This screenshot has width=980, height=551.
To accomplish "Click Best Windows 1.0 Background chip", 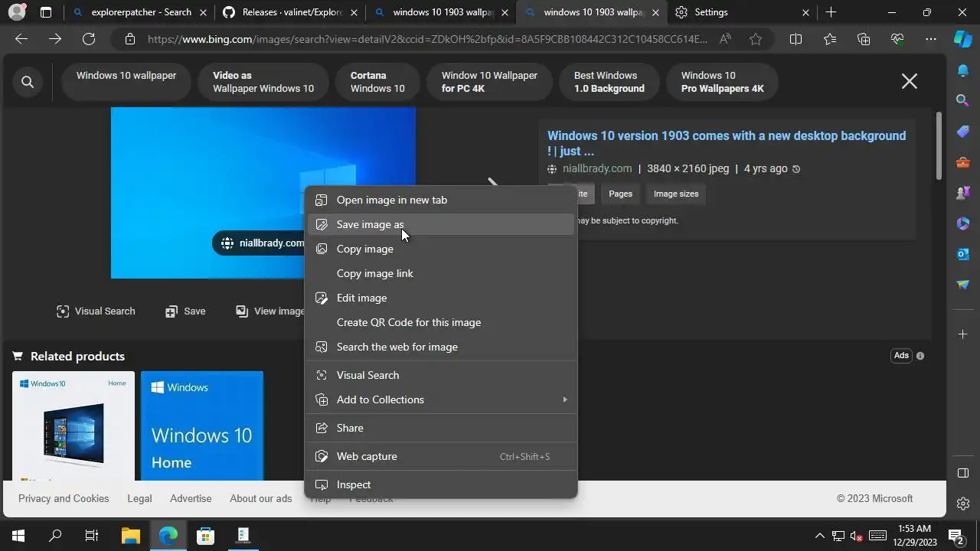I will click(609, 82).
